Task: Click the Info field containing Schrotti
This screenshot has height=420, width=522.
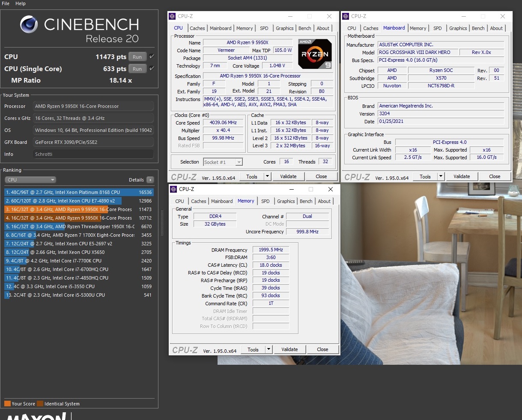Action: (93, 154)
